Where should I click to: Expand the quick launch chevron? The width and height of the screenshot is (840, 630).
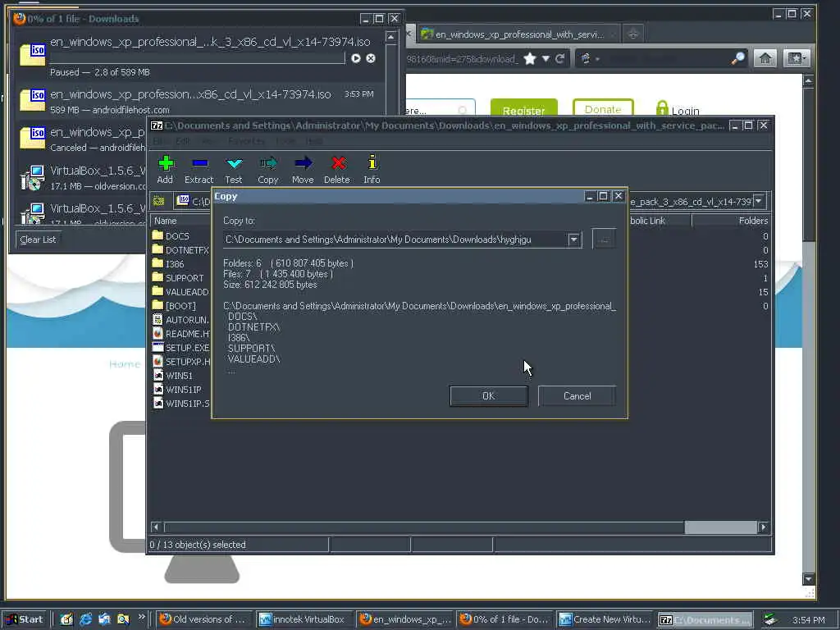pyautogui.click(x=141, y=617)
